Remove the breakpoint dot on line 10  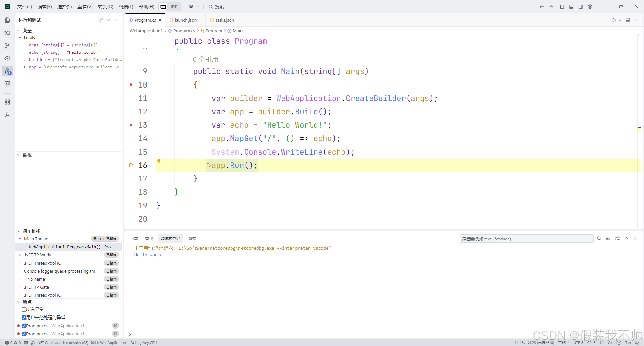click(x=131, y=85)
